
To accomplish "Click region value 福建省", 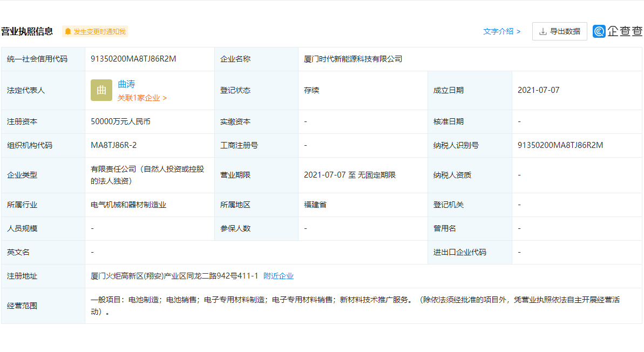I will click(x=315, y=205).
